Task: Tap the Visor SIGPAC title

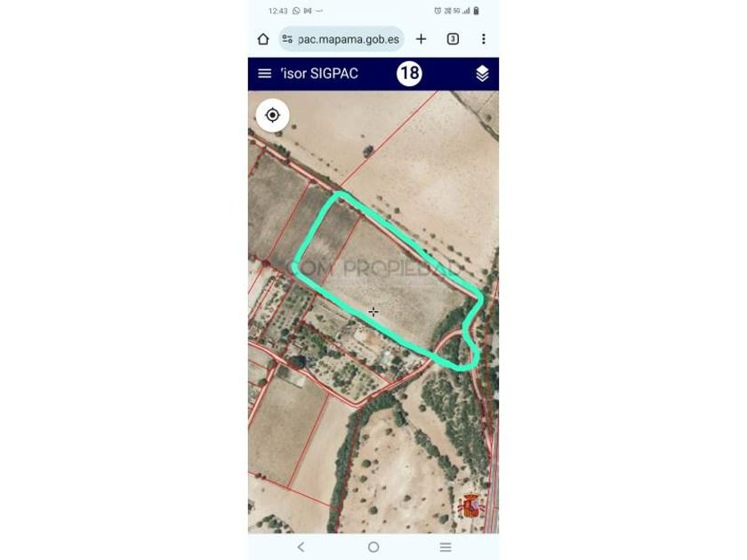Action: 319,73
